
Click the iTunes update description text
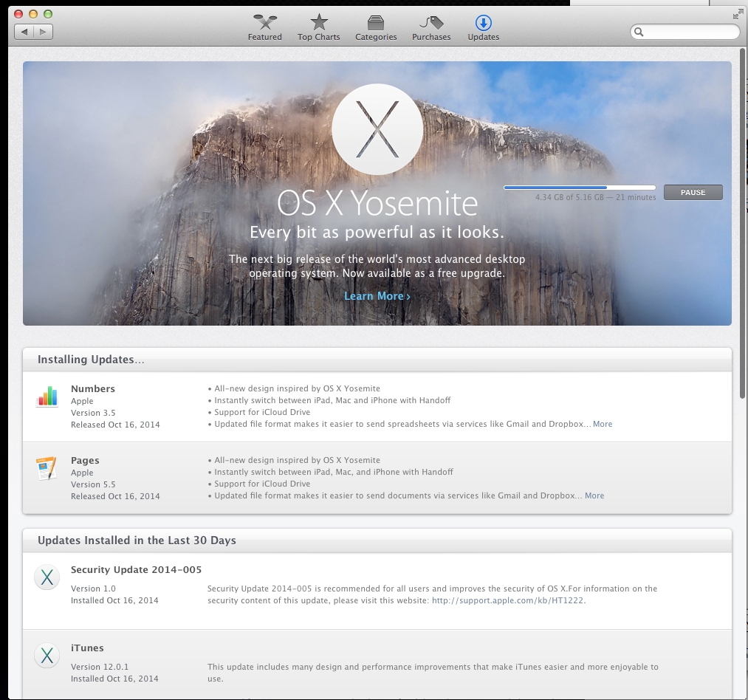(433, 673)
